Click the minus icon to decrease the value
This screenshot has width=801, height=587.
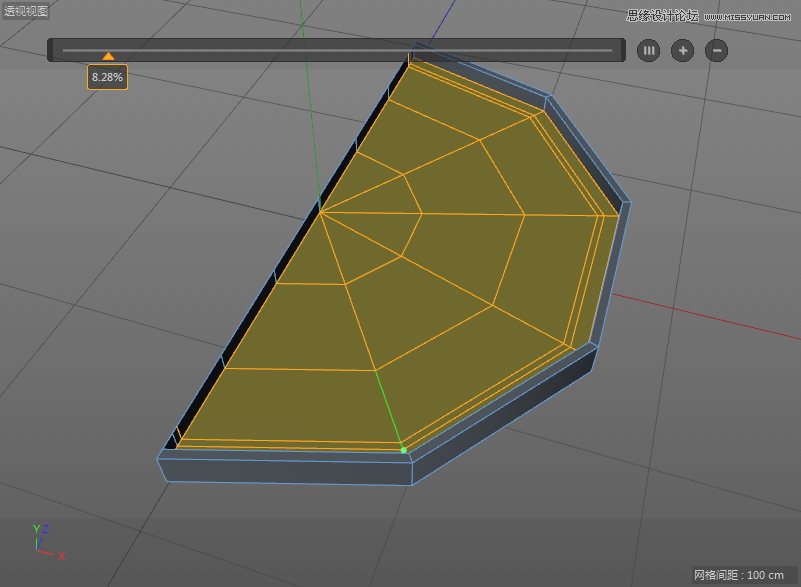click(x=716, y=50)
